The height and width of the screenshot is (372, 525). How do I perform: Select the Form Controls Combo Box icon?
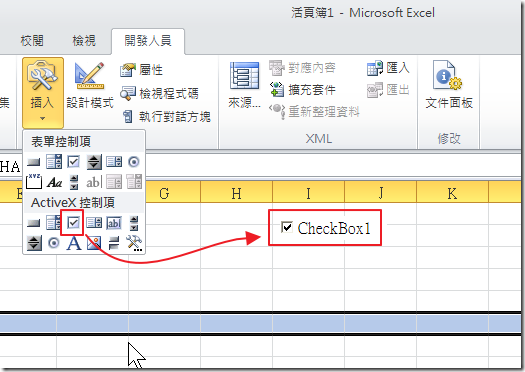point(54,162)
